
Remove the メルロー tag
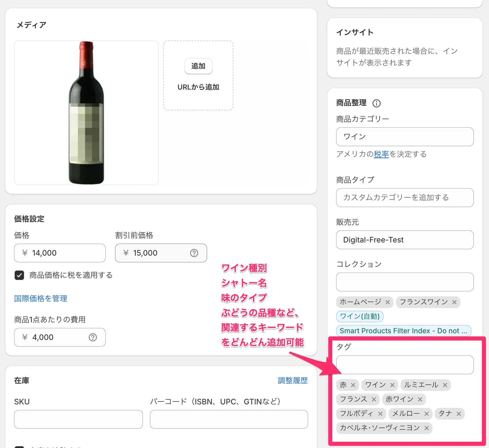pyautogui.click(x=427, y=413)
